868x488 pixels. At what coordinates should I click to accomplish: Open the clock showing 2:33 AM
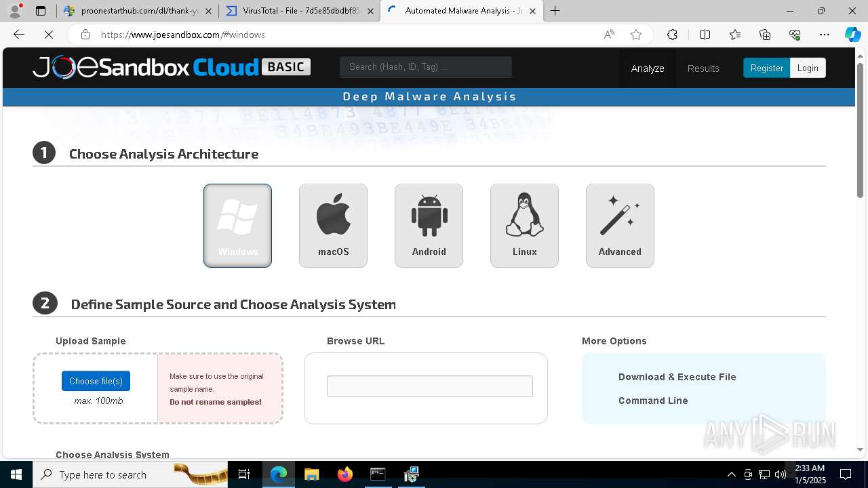point(810,474)
